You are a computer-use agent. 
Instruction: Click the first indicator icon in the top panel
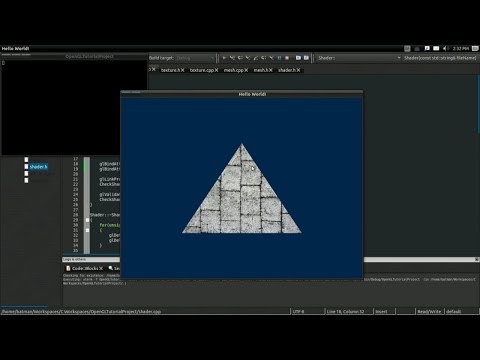pos(407,49)
